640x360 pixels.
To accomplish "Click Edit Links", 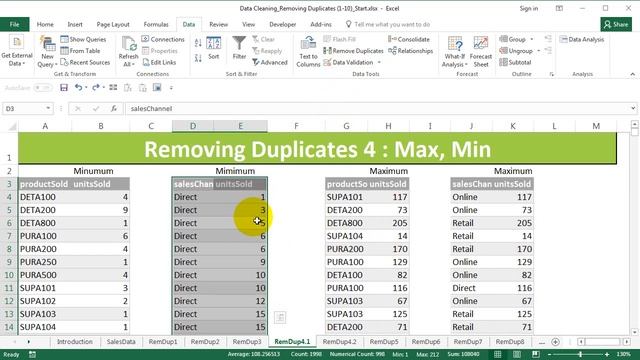I will 159,62.
